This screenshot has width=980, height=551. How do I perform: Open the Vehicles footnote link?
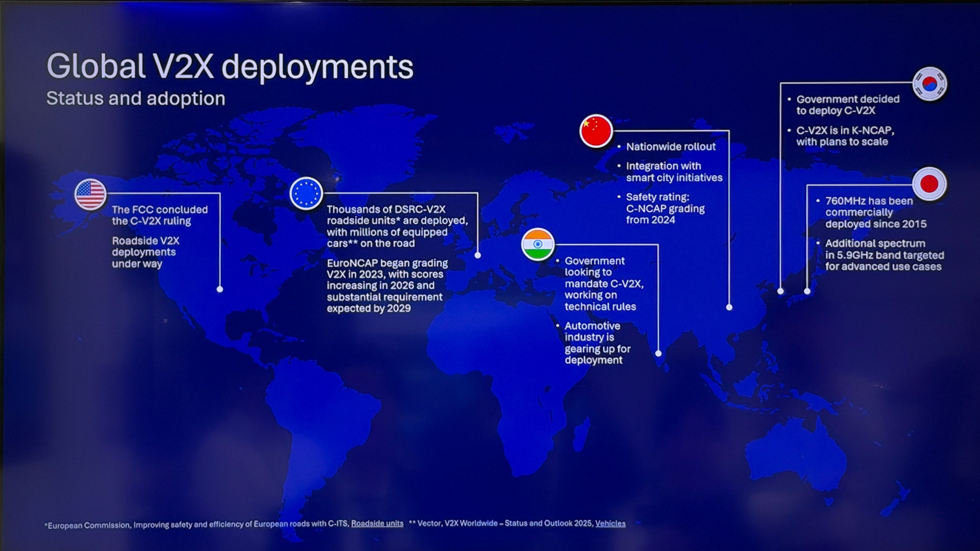[x=610, y=523]
